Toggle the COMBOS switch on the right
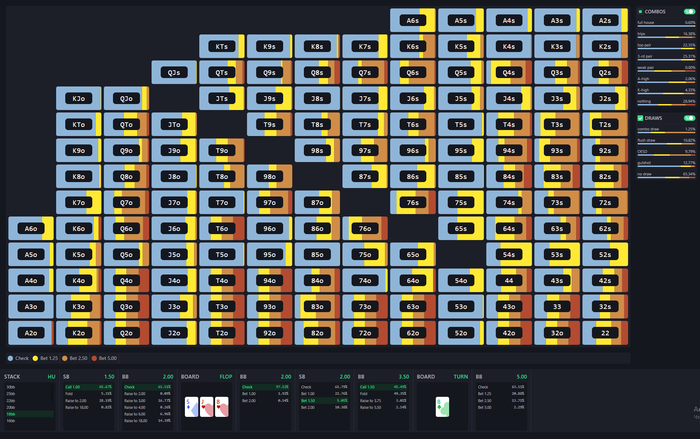 (x=689, y=12)
